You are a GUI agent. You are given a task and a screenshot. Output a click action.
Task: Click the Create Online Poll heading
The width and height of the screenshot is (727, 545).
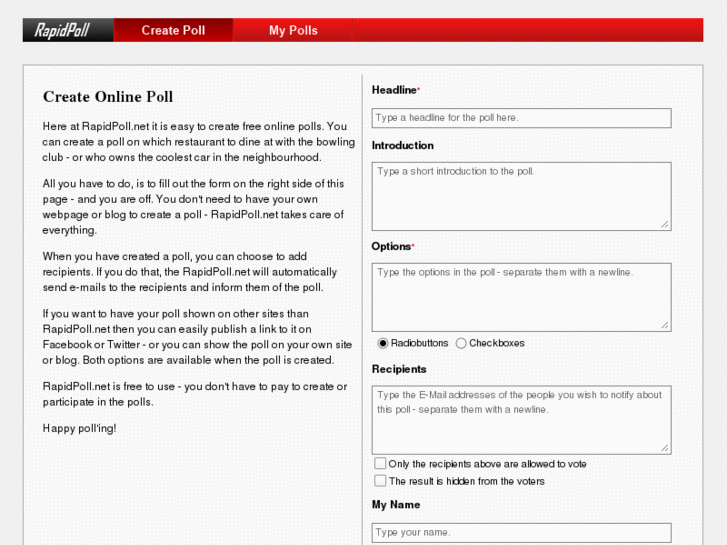(108, 96)
